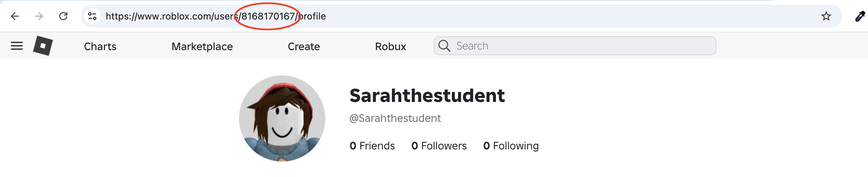Click the magnifying glass search icon
The height and width of the screenshot is (177, 868).
pyautogui.click(x=444, y=46)
